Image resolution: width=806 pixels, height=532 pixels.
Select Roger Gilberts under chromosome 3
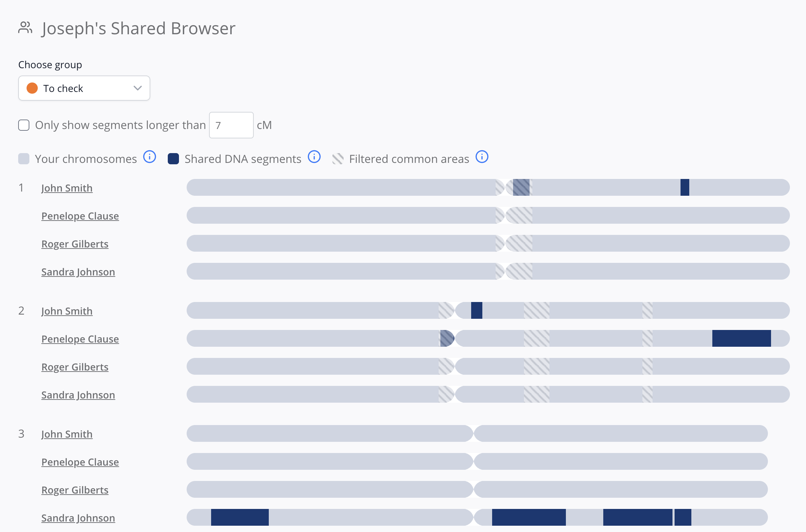click(75, 490)
